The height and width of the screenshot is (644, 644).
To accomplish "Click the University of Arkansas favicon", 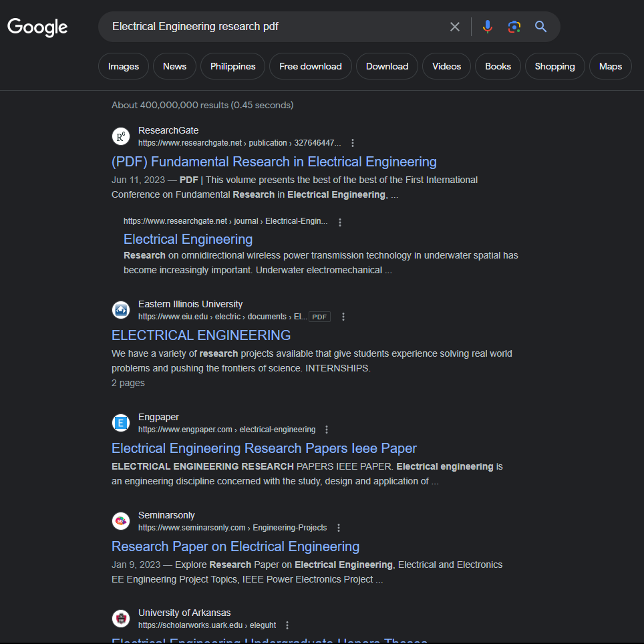I will (x=121, y=619).
